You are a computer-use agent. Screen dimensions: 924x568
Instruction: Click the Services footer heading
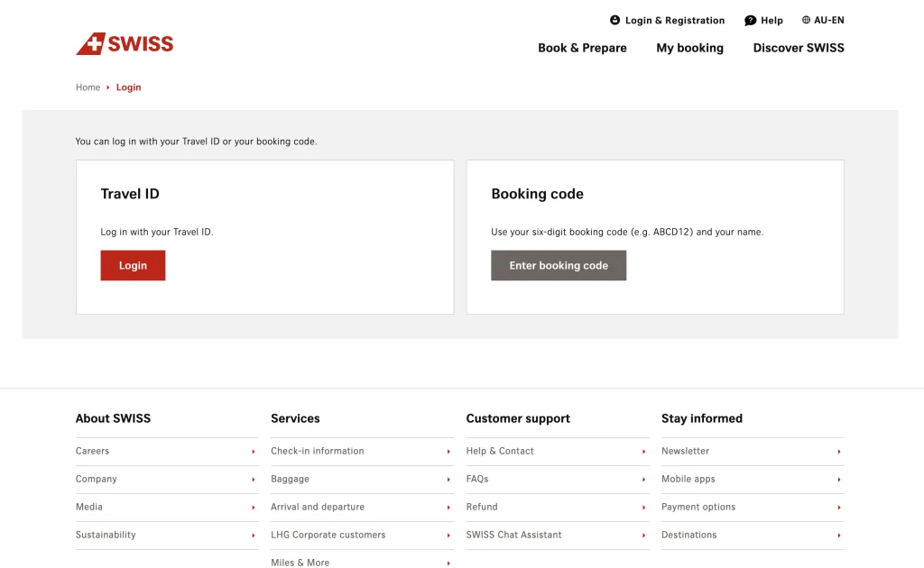click(x=295, y=418)
